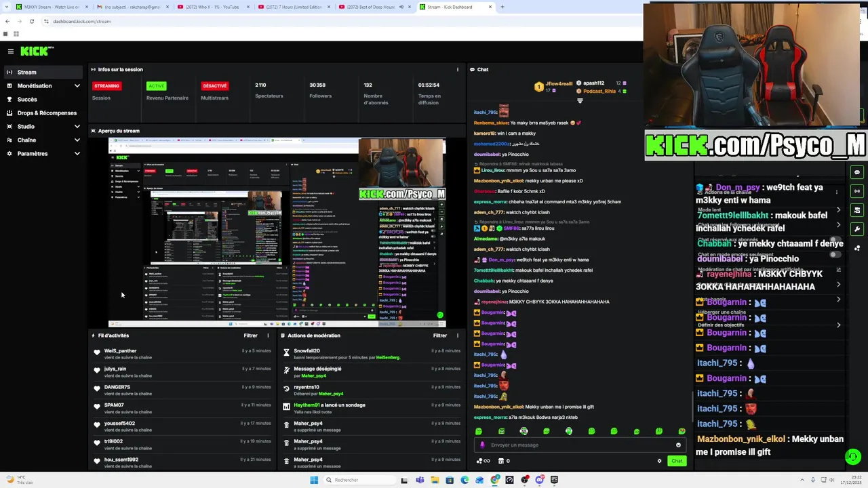This screenshot has width=868, height=488.
Task: Click the Envoyer un message input
Action: pyautogui.click(x=580, y=445)
